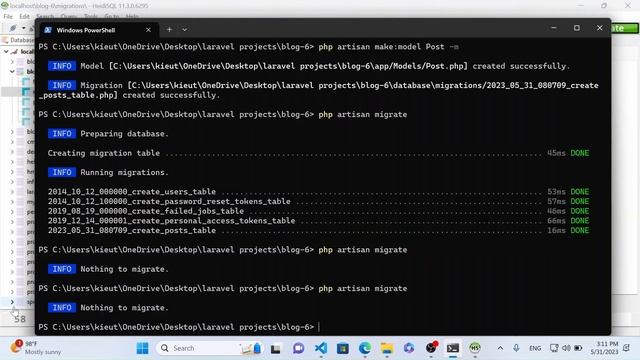Open the ENG language indicator
Screen dimensions: 640x360
[535, 348]
